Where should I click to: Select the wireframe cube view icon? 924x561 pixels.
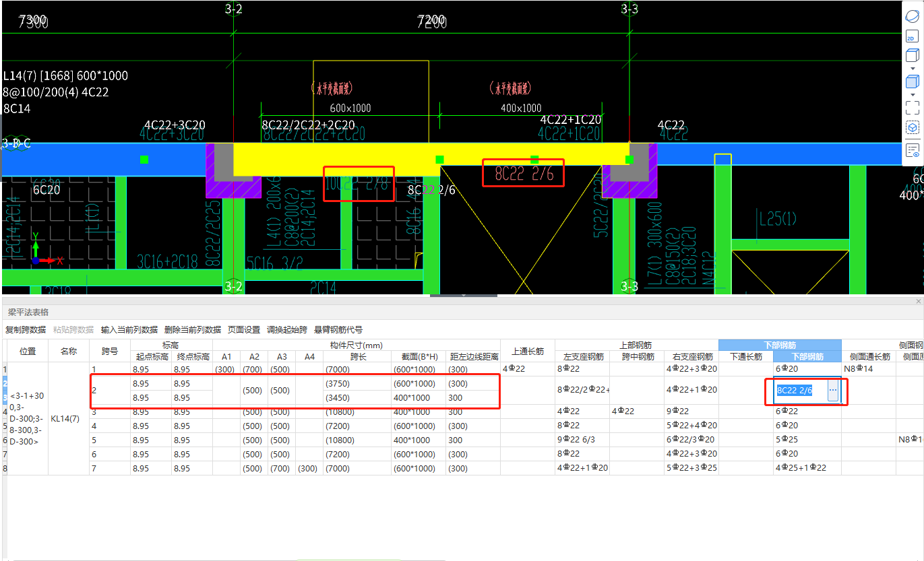(912, 55)
